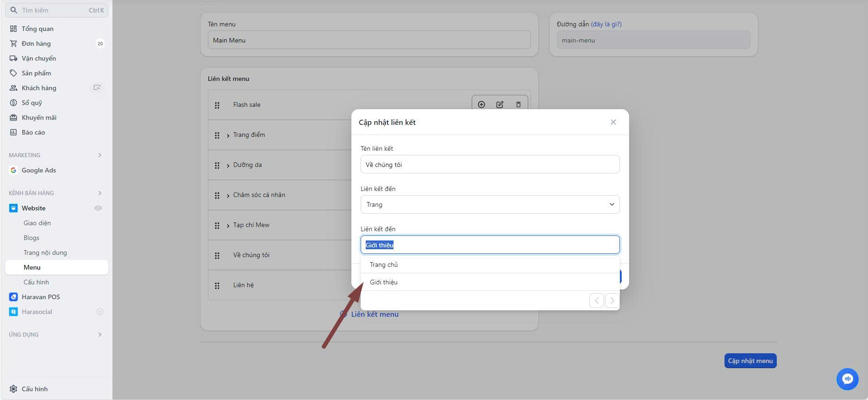Open the Liên kết đến Trang dropdown
Viewport: 868px width, 400px height.
point(490,204)
